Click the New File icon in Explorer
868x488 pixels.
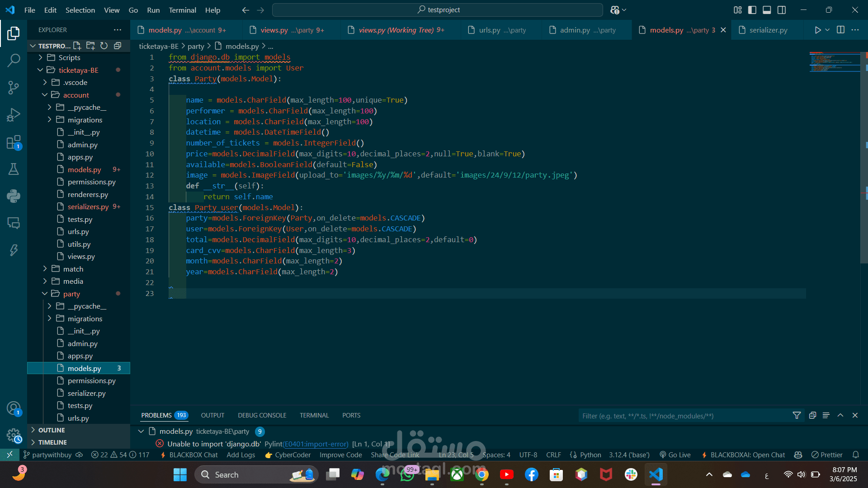77,46
